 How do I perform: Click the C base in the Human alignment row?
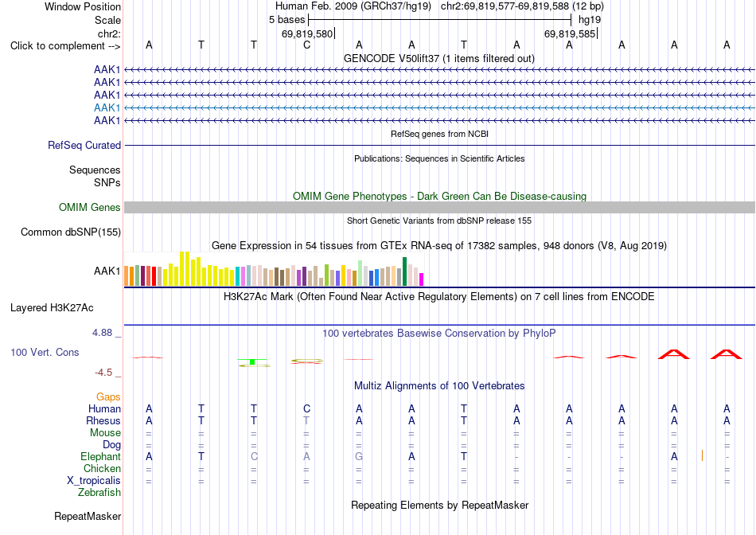[306, 408]
